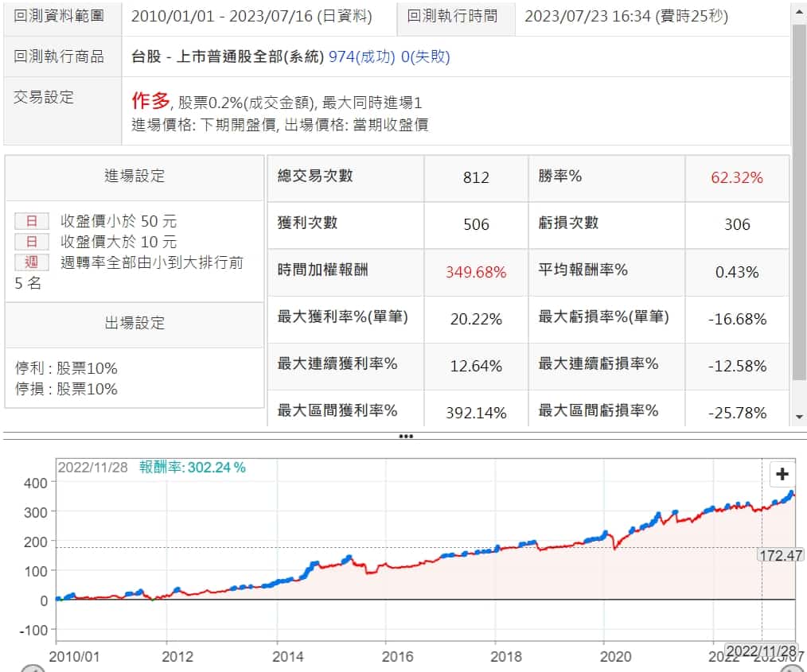Select the 進場設定 panel header
The height and width of the screenshot is (672, 807).
tap(134, 177)
